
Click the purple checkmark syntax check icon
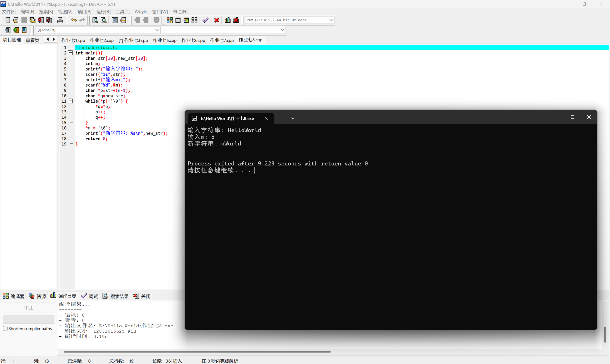[x=205, y=20]
